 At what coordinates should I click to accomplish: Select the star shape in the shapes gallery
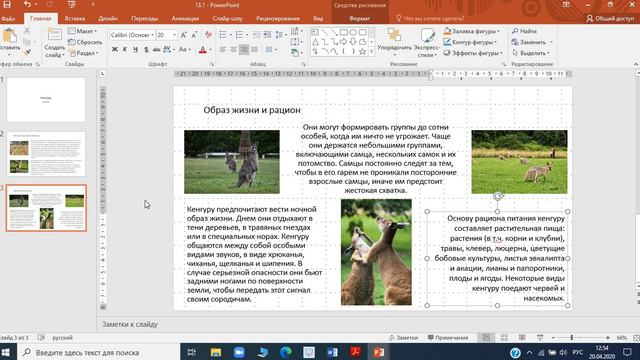[362, 51]
